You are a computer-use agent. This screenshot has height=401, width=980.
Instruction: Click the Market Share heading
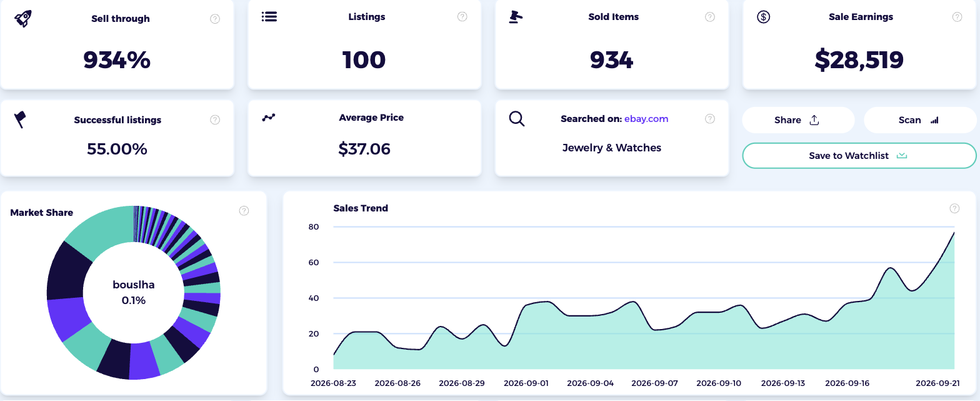pyautogui.click(x=42, y=213)
